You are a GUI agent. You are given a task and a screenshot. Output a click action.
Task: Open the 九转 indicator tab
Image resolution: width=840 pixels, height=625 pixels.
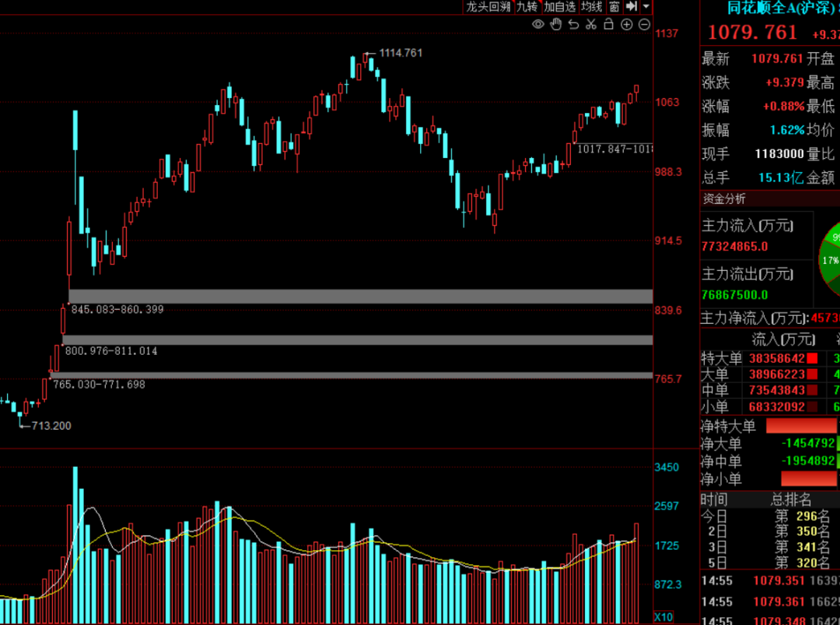click(527, 7)
